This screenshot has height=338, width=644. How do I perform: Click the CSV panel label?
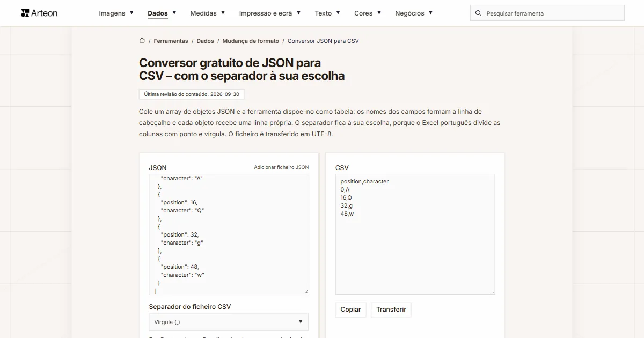tap(342, 167)
